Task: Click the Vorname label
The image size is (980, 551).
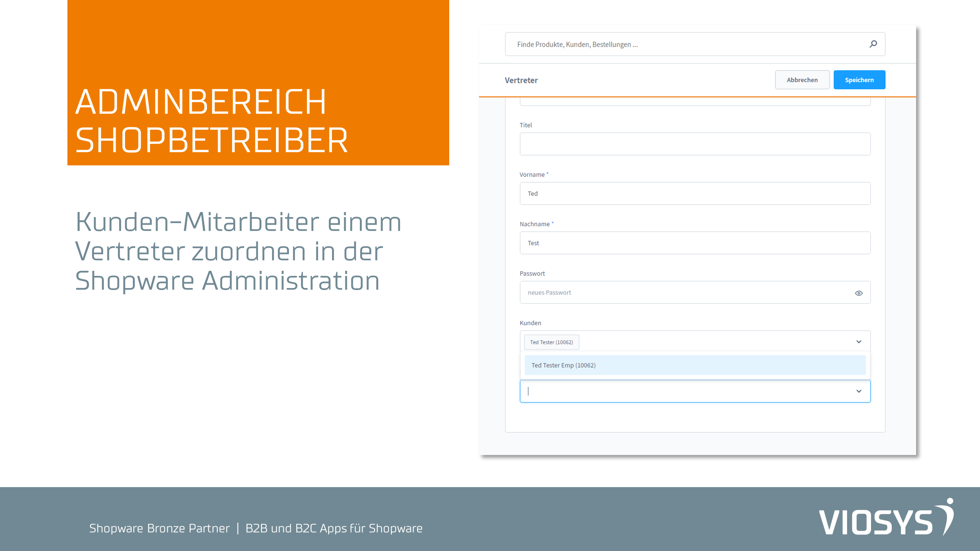Action: tap(532, 175)
